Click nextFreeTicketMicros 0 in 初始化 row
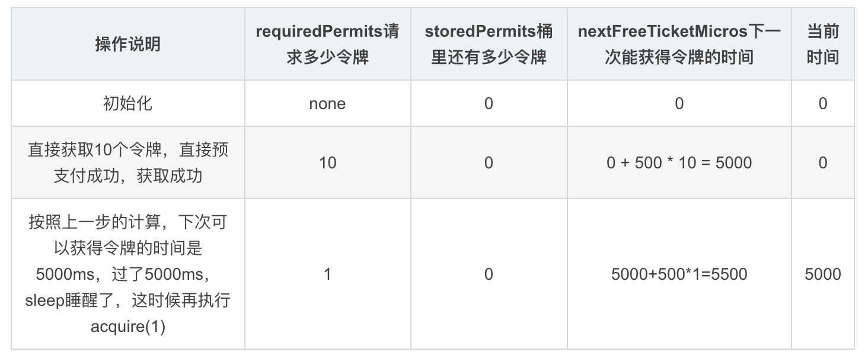This screenshot has width=868, height=358. pyautogui.click(x=679, y=103)
